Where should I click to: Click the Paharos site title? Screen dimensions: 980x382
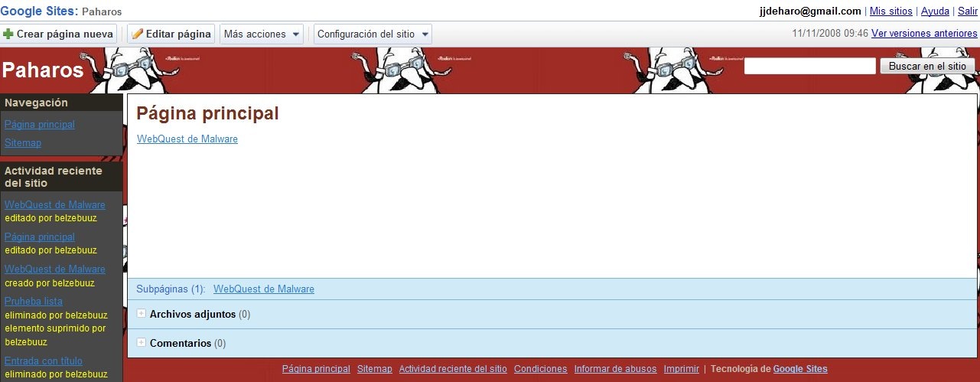click(x=43, y=70)
